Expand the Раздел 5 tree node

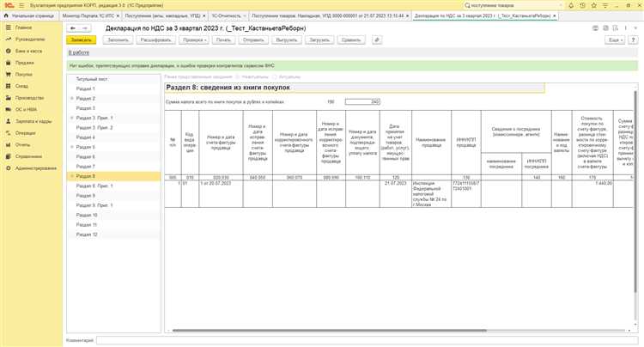click(x=72, y=147)
